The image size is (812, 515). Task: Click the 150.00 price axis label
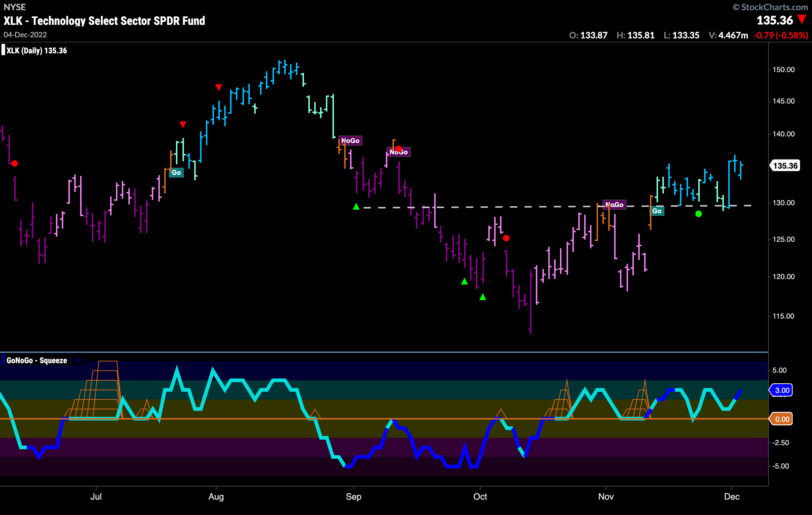783,69
